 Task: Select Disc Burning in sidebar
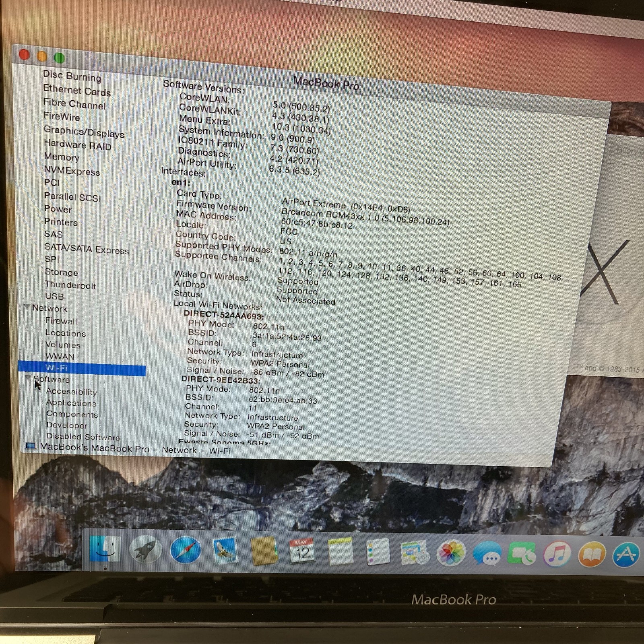tap(72, 76)
